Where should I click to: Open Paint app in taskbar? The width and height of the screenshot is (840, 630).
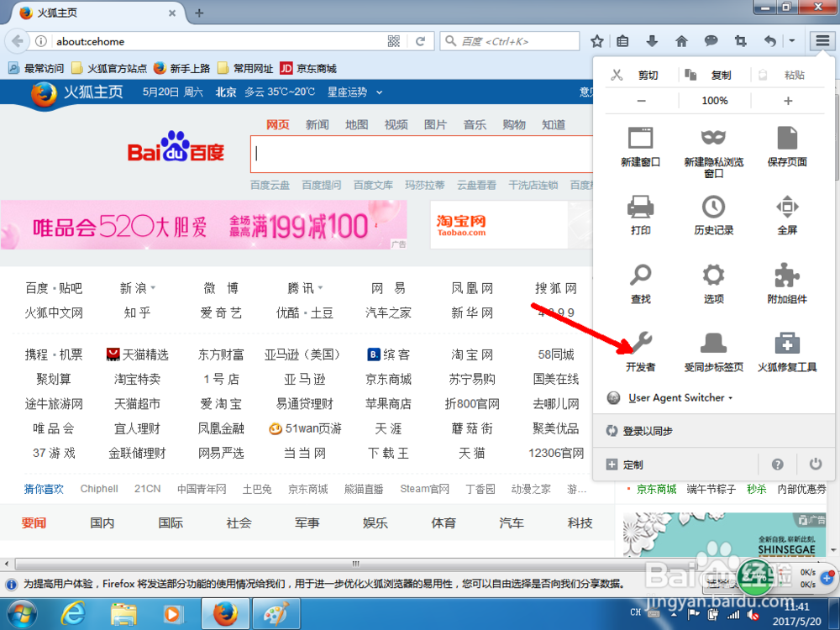click(x=276, y=614)
